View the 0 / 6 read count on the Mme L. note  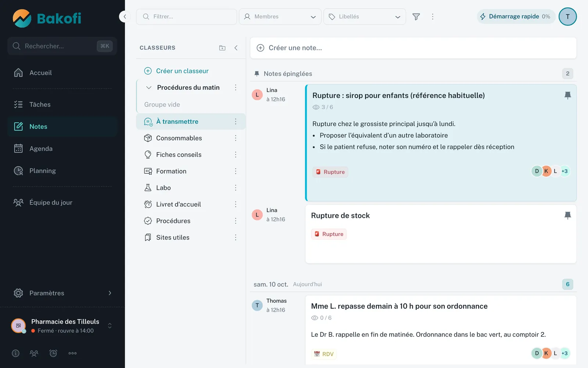(x=321, y=318)
